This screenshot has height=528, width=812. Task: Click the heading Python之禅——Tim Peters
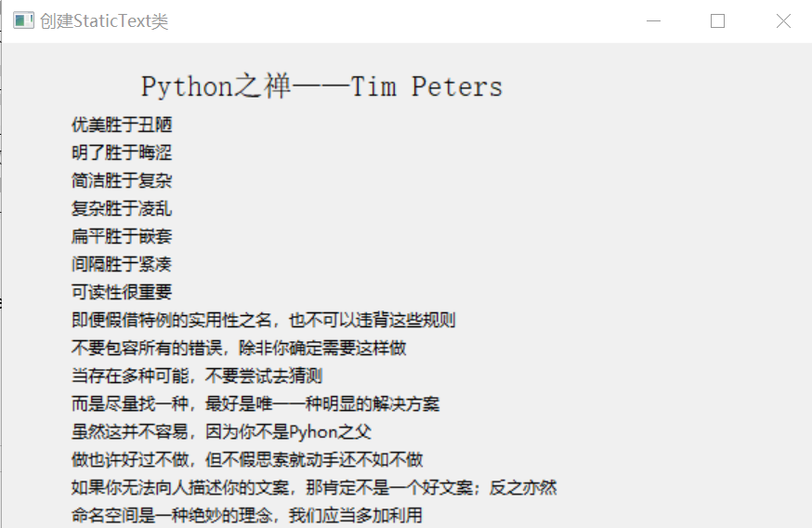pos(321,86)
